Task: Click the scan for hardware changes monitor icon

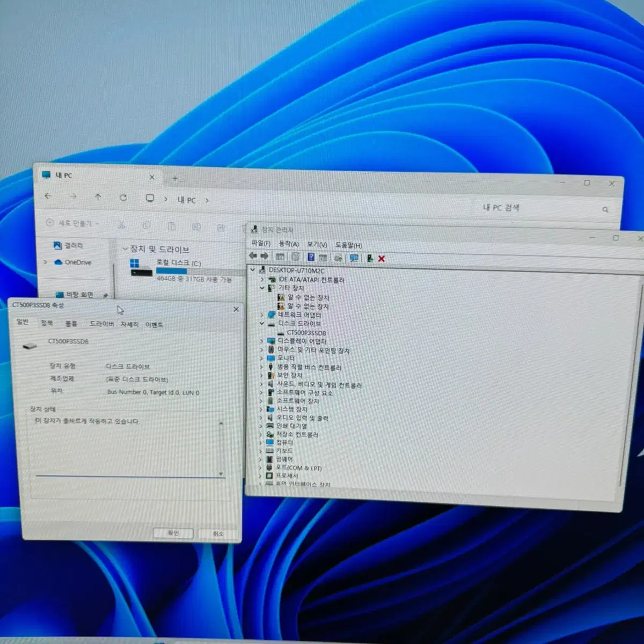Action: point(354,258)
